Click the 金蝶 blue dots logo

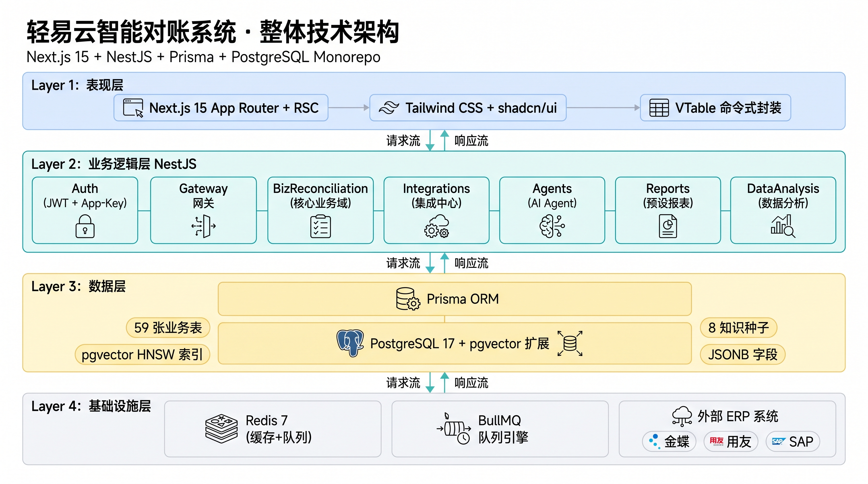654,441
